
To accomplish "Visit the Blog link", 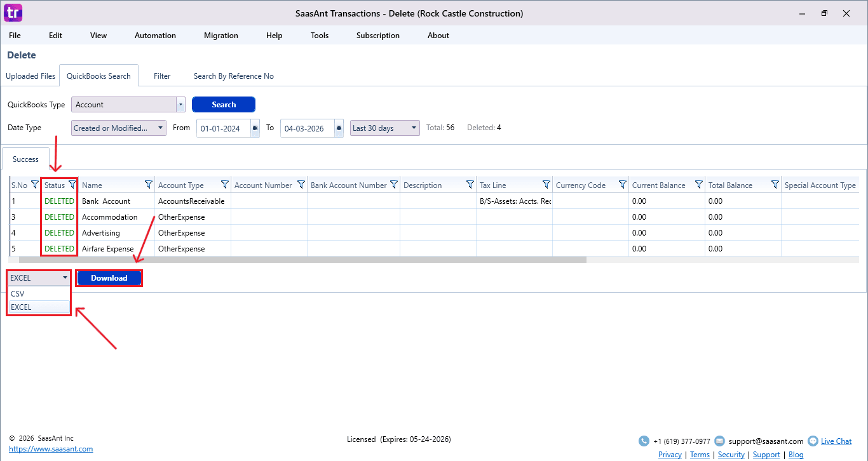I will click(796, 455).
